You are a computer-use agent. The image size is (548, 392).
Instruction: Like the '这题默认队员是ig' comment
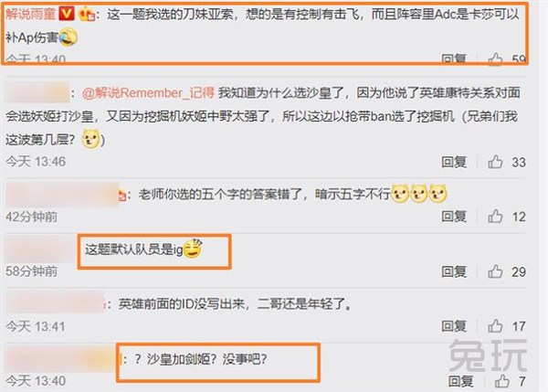[x=495, y=271]
